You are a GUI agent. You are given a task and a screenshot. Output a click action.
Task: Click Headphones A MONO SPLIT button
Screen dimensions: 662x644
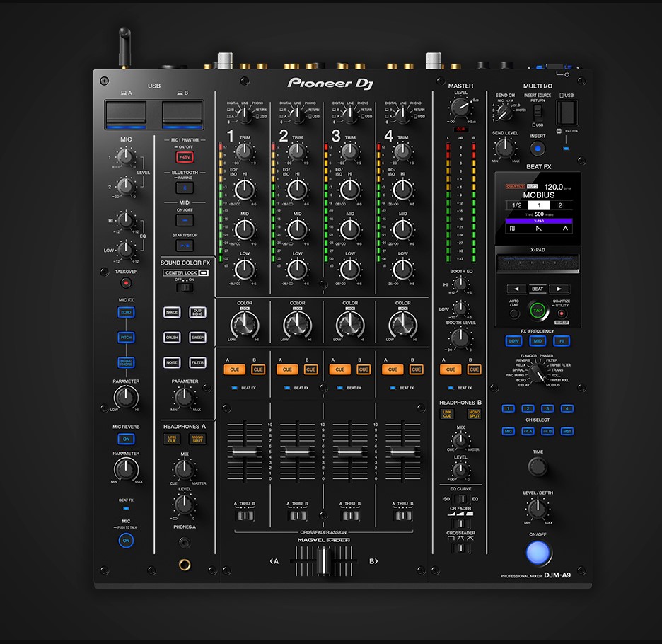pyautogui.click(x=197, y=439)
